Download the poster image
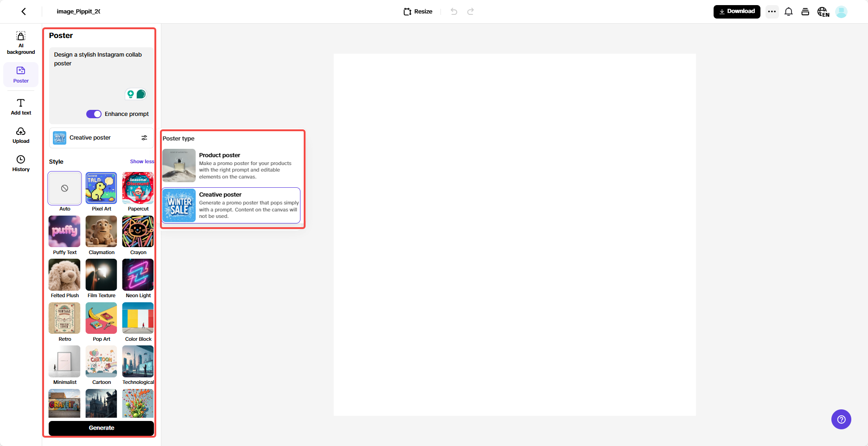 tap(737, 12)
